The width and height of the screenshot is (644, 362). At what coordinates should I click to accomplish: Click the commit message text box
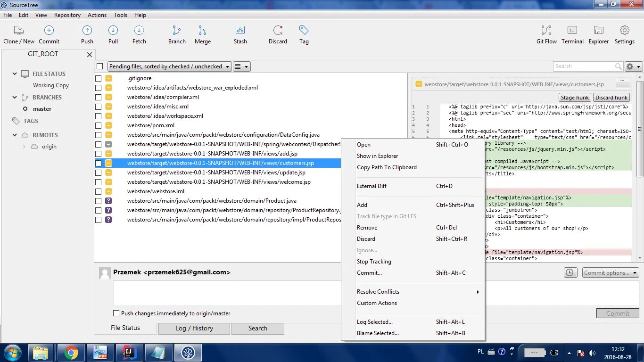pyautogui.click(x=227, y=293)
